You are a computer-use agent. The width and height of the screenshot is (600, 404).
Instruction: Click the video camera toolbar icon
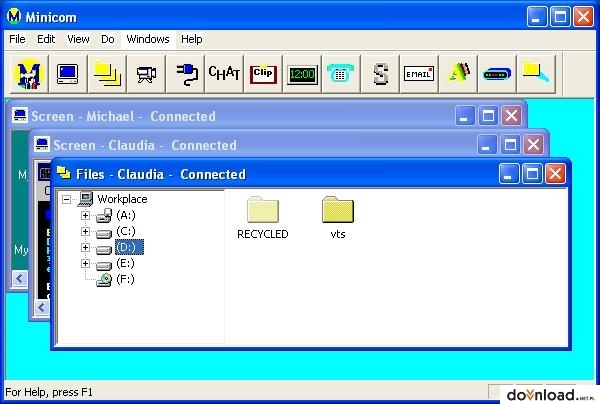(x=146, y=74)
